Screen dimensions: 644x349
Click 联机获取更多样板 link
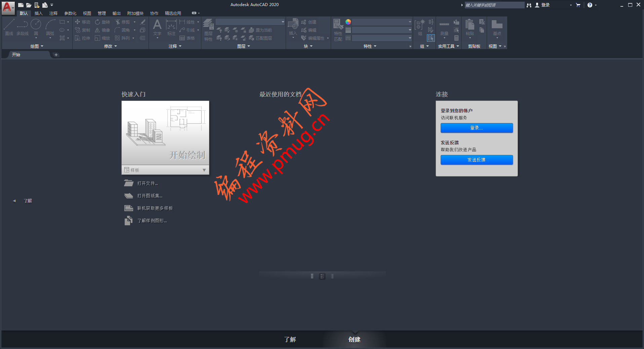(x=155, y=208)
